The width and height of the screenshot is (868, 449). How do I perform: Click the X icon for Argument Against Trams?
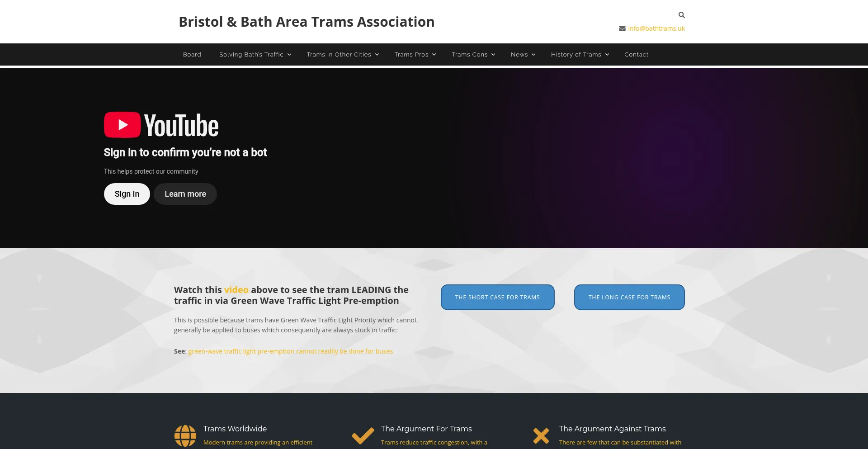coord(541,436)
